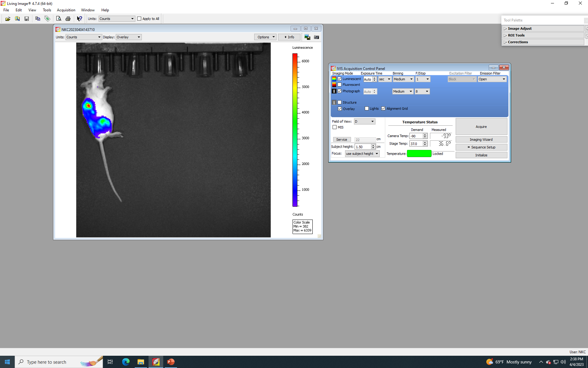Open the Tools menu

(x=47, y=10)
